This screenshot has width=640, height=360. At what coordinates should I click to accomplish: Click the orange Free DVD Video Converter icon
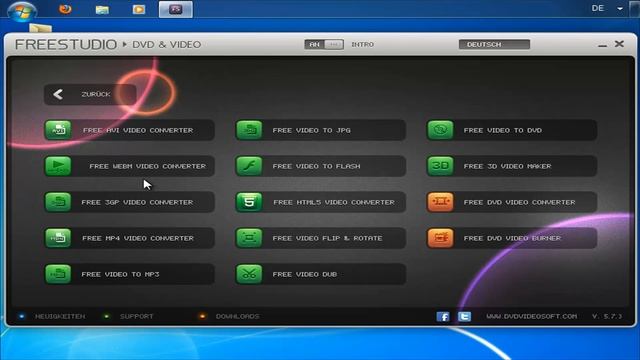coord(440,202)
